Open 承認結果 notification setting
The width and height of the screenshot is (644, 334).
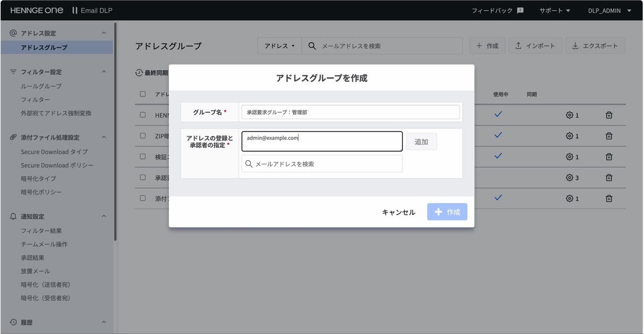click(x=32, y=258)
